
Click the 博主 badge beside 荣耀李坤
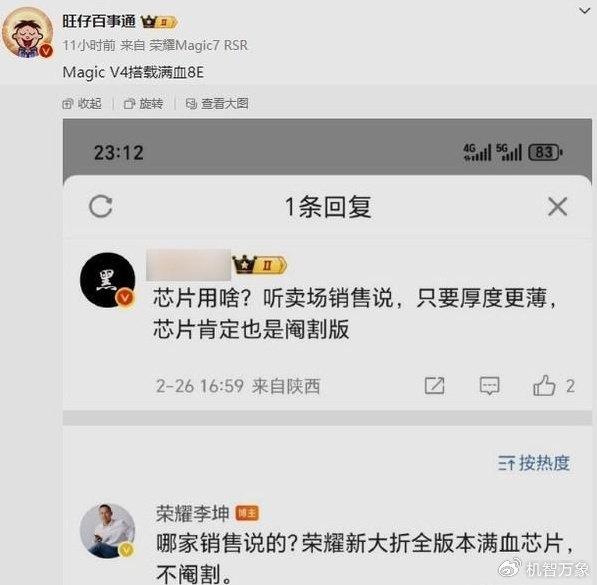click(247, 513)
